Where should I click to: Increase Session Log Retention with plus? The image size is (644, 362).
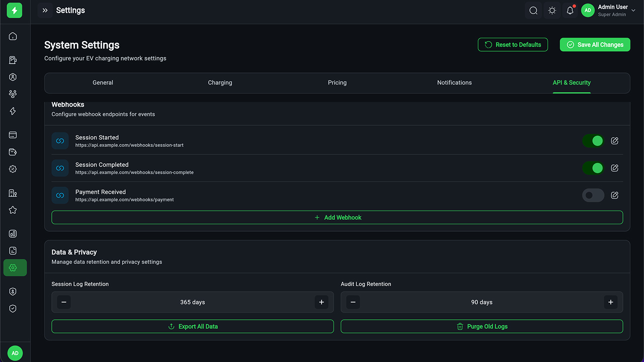click(321, 302)
